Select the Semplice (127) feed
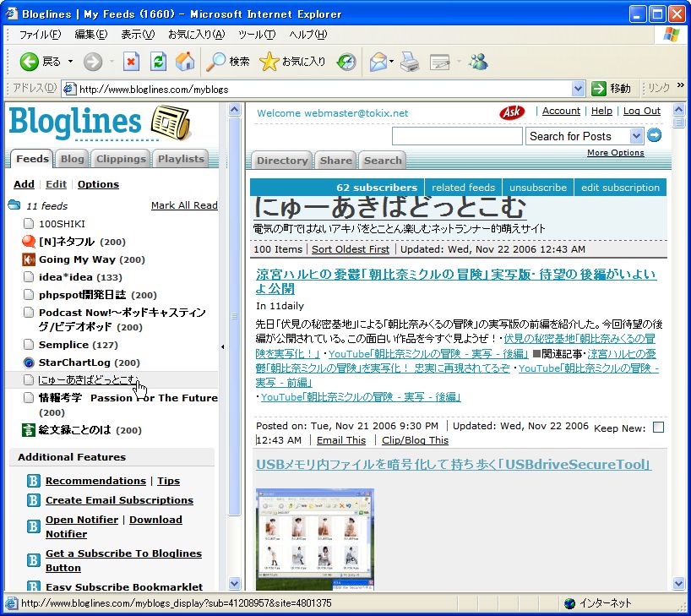Image resolution: width=691 pixels, height=616 pixels. [x=78, y=345]
